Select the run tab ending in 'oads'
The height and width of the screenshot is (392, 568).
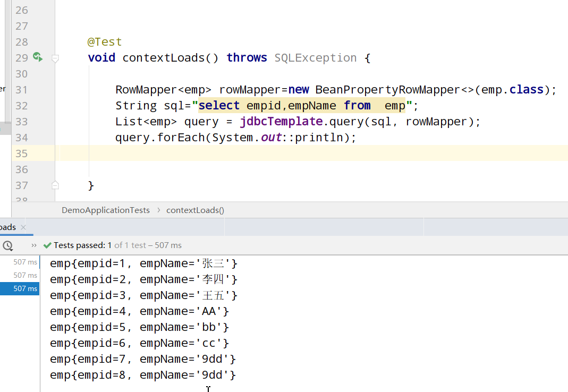click(x=8, y=227)
